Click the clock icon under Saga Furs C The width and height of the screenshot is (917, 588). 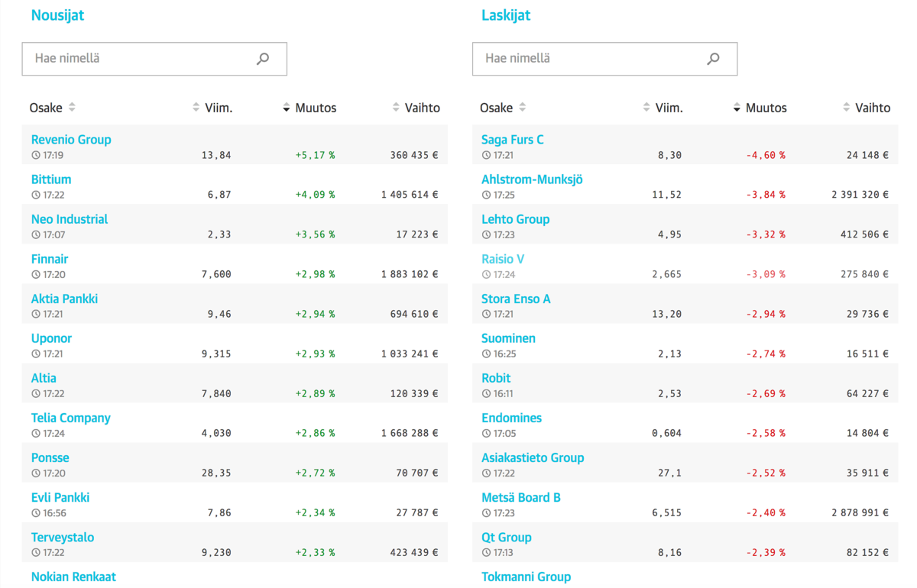tap(486, 155)
